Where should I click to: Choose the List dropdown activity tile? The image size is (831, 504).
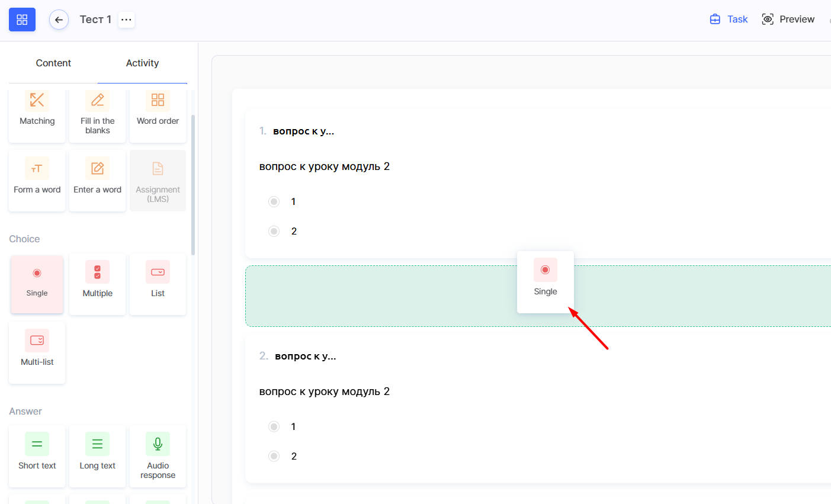(x=158, y=284)
